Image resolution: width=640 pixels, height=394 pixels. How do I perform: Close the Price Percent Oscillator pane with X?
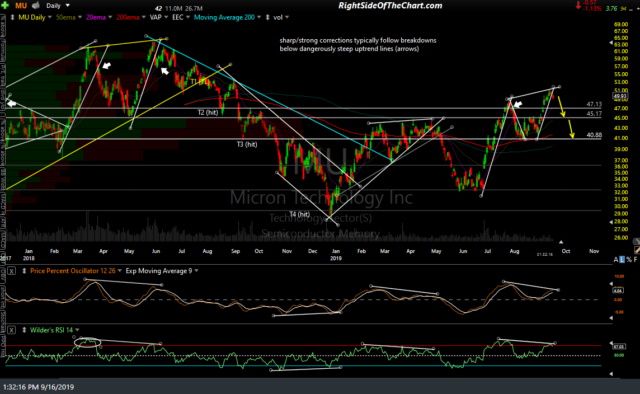pyautogui.click(x=11, y=271)
